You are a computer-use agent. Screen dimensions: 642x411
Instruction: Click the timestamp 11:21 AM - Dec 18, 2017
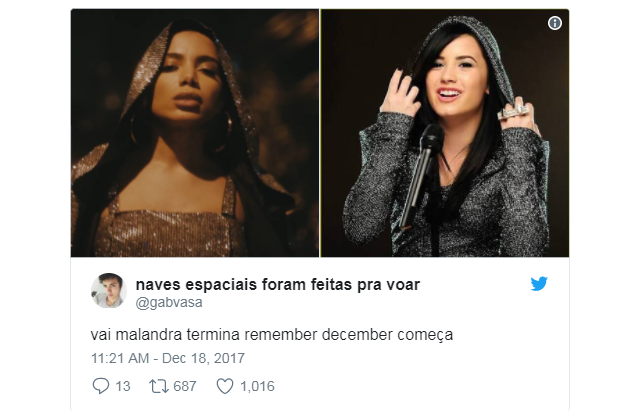click(168, 358)
